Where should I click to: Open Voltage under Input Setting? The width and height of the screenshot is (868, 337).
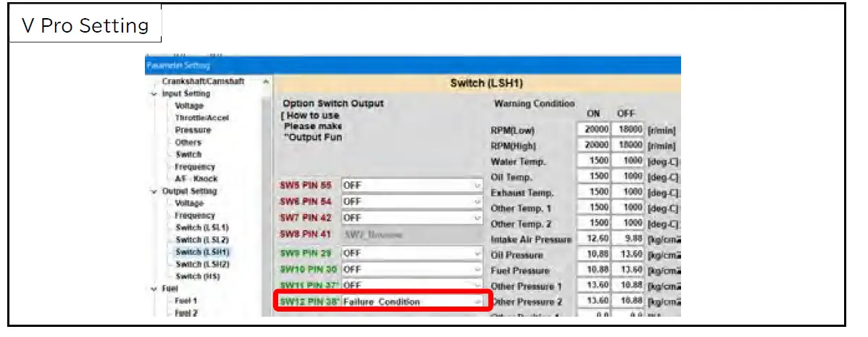189,106
